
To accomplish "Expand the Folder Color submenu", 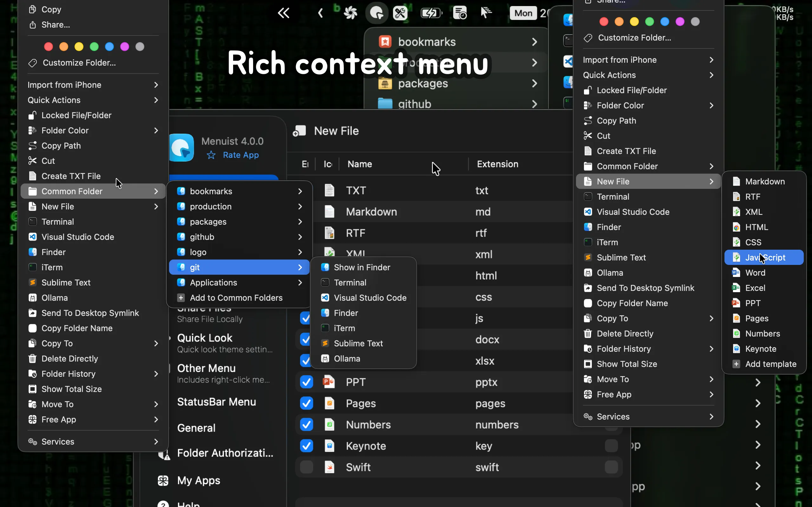I will click(x=156, y=131).
